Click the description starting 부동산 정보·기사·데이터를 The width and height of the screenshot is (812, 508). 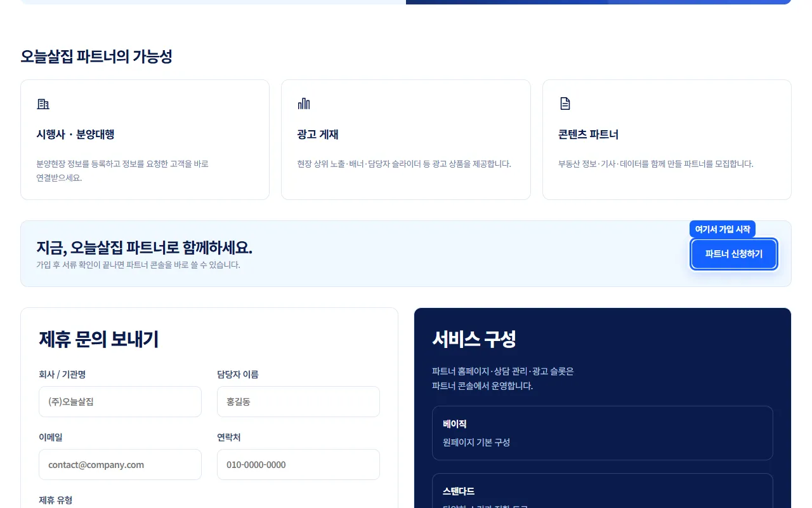point(656,164)
